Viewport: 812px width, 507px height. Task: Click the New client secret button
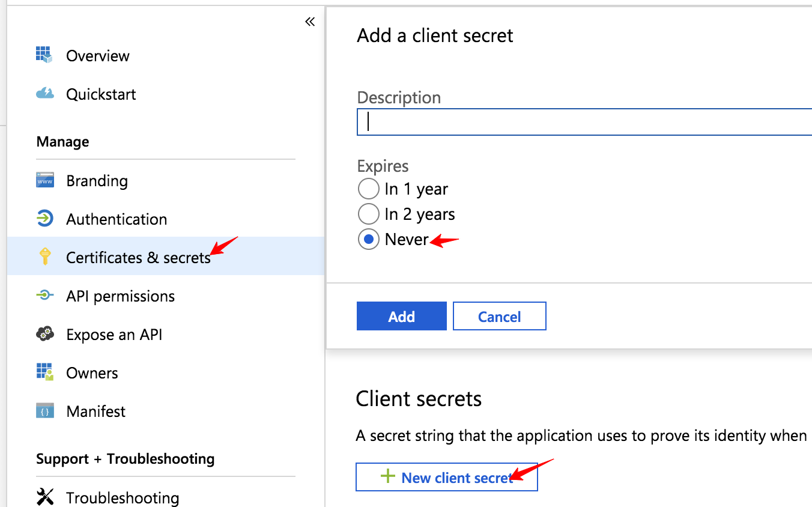point(446,478)
